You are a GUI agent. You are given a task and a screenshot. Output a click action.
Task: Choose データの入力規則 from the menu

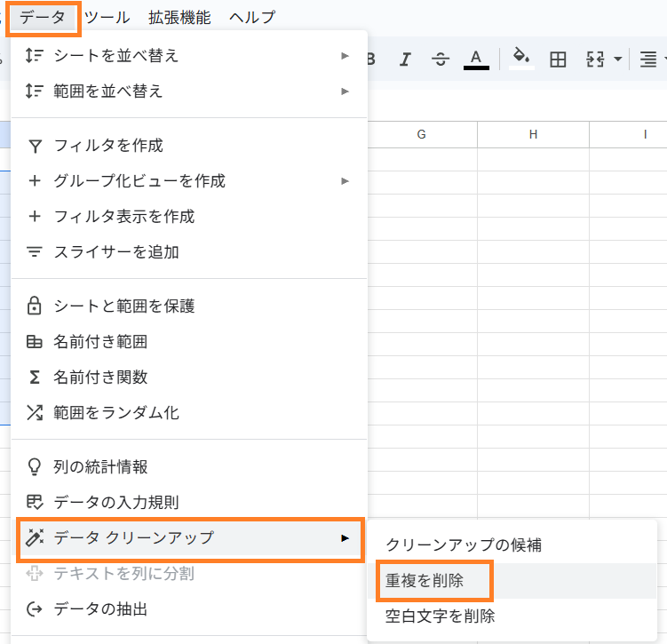click(189, 502)
